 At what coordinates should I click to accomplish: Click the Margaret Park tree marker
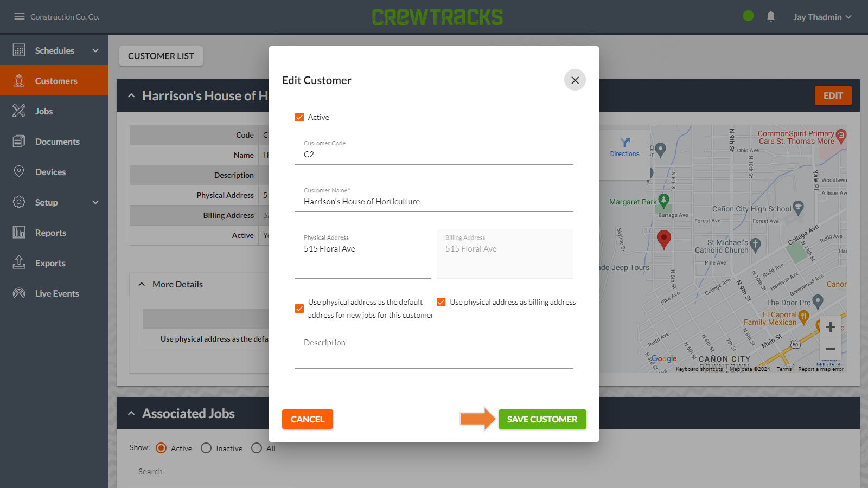(x=663, y=201)
